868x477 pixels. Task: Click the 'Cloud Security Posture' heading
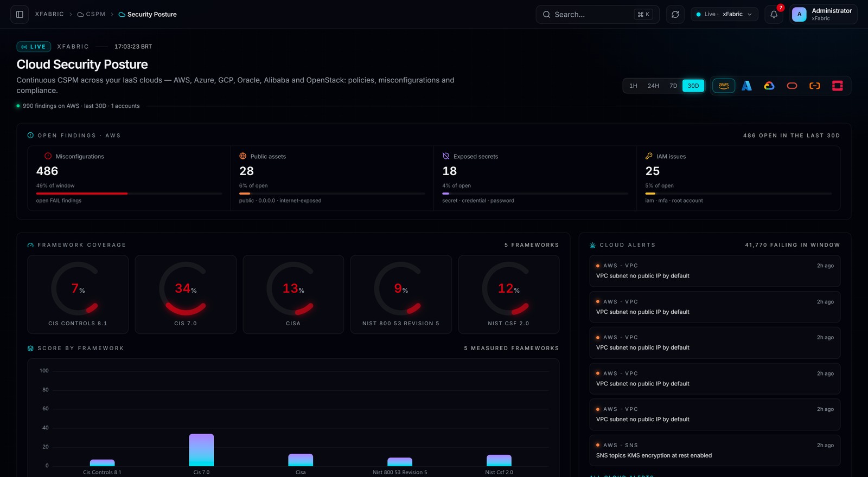pyautogui.click(x=82, y=65)
